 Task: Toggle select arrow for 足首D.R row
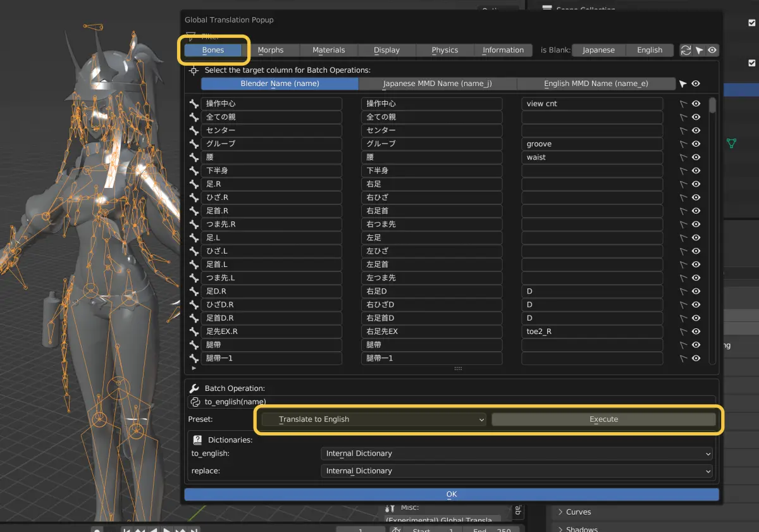point(683,318)
